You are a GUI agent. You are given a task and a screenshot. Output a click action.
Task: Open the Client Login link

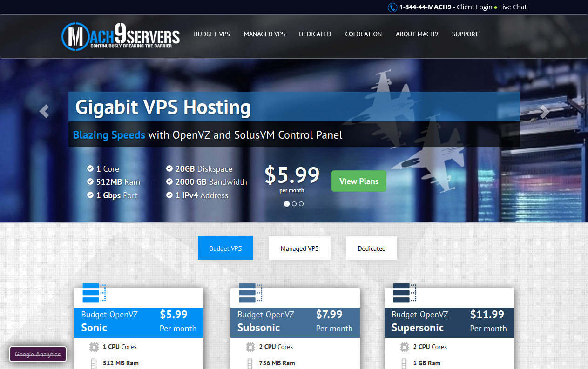[x=474, y=7]
